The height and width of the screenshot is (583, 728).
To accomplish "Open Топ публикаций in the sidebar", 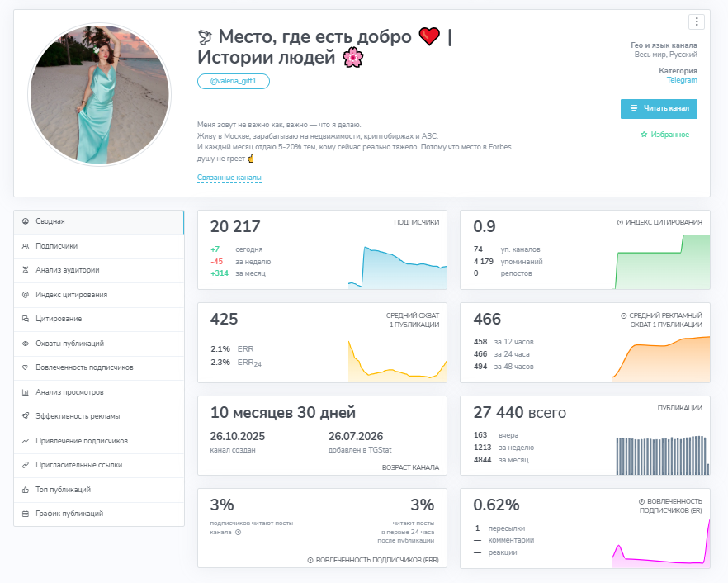I will click(99, 490).
